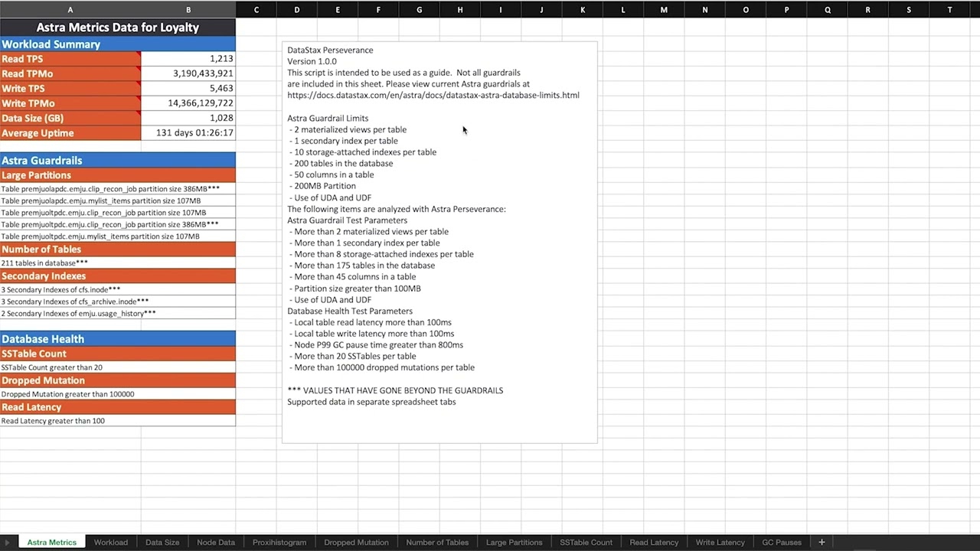Select the Read TPMo value 3,190,433,921
Image resolution: width=980 pixels, height=551 pixels.
[x=188, y=73]
